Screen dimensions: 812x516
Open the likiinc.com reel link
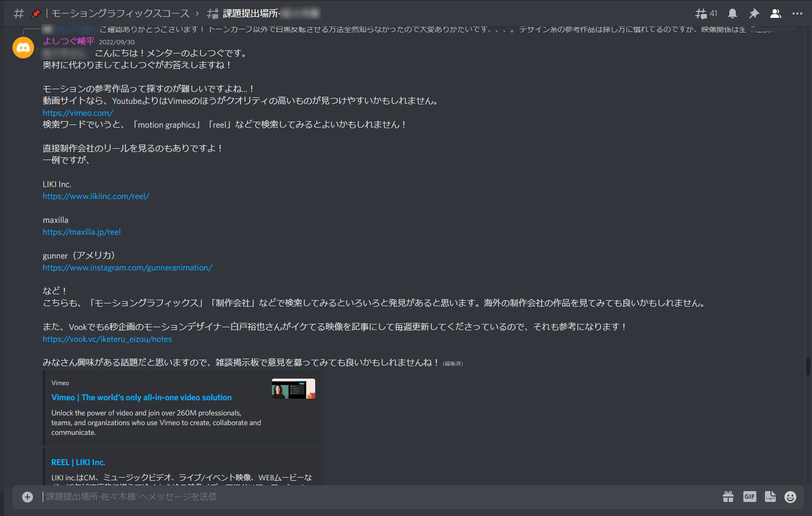pyautogui.click(x=96, y=196)
